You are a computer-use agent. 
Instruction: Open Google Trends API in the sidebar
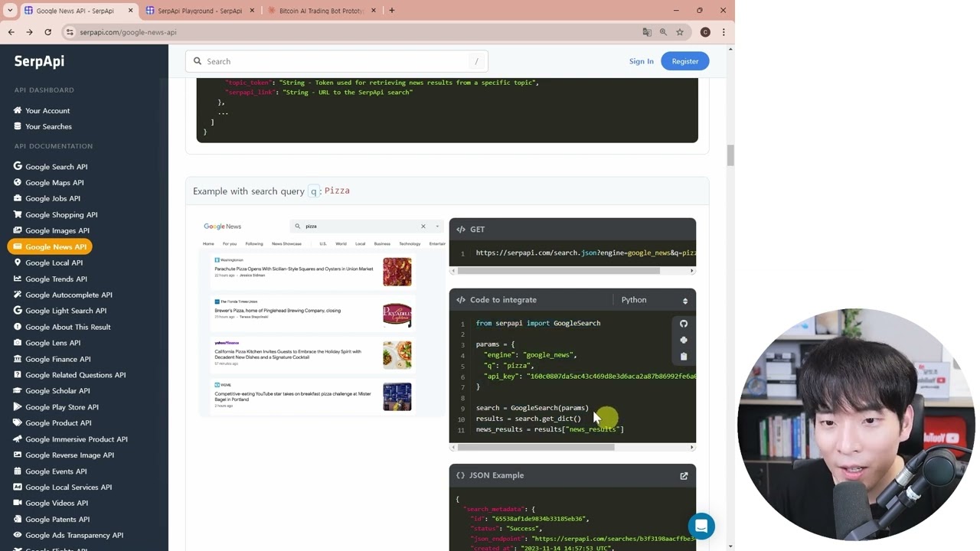(56, 279)
